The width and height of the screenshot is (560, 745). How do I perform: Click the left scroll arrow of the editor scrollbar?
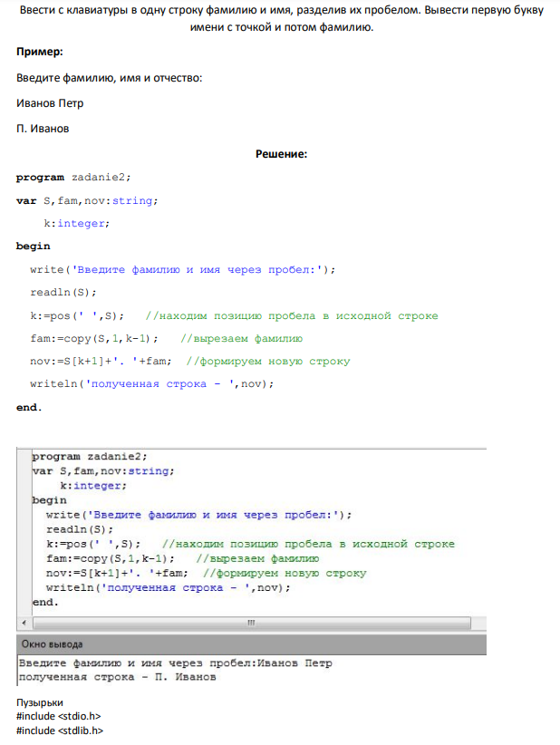click(x=24, y=623)
